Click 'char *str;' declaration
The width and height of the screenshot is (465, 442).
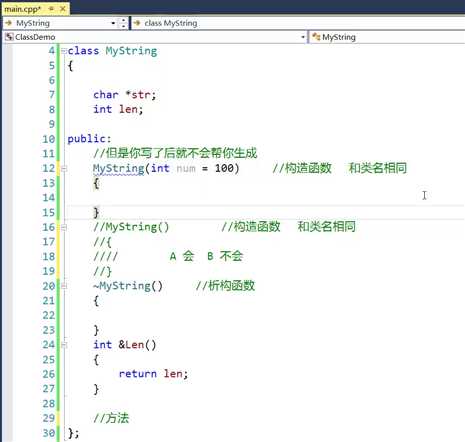pos(125,95)
